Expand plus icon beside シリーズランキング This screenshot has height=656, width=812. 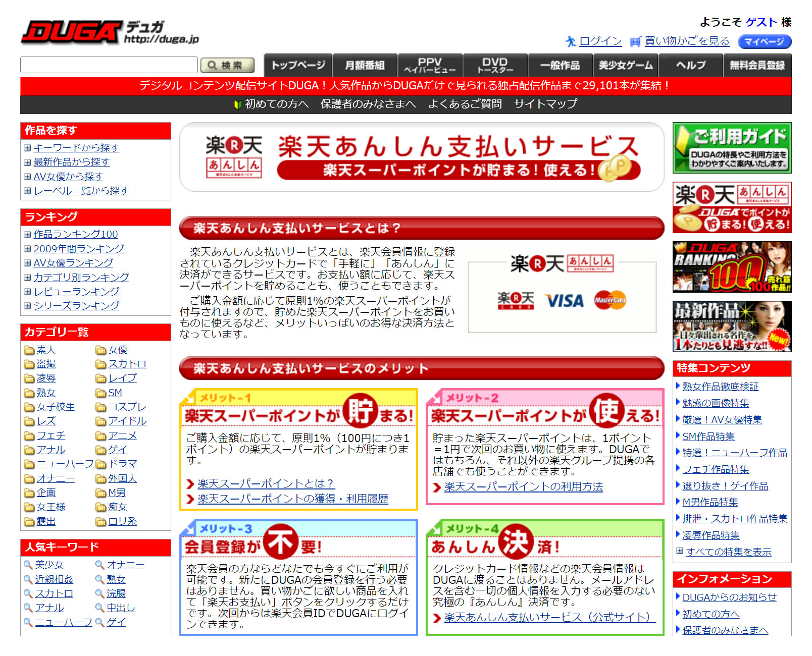tap(27, 306)
